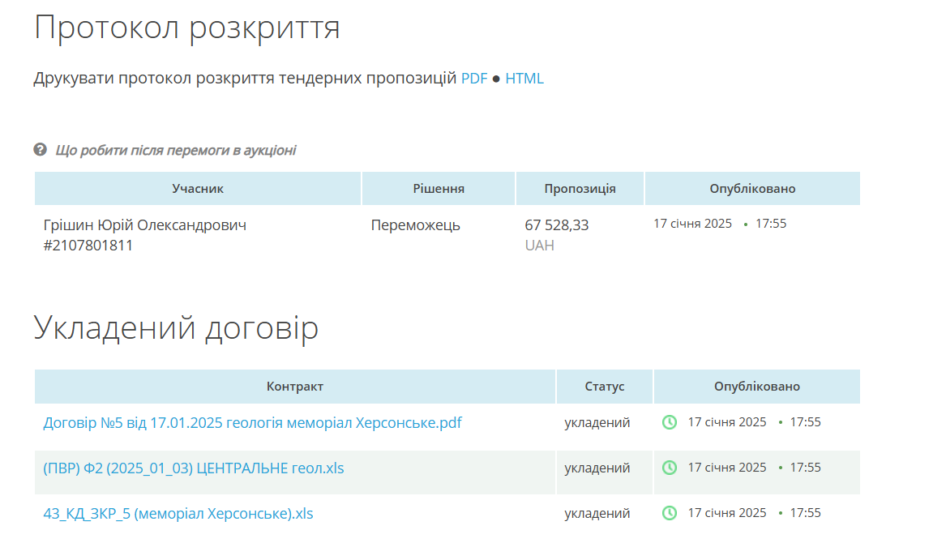Click the Пропозиція column header
Image resolution: width=946 pixels, height=560 pixels.
pos(580,189)
